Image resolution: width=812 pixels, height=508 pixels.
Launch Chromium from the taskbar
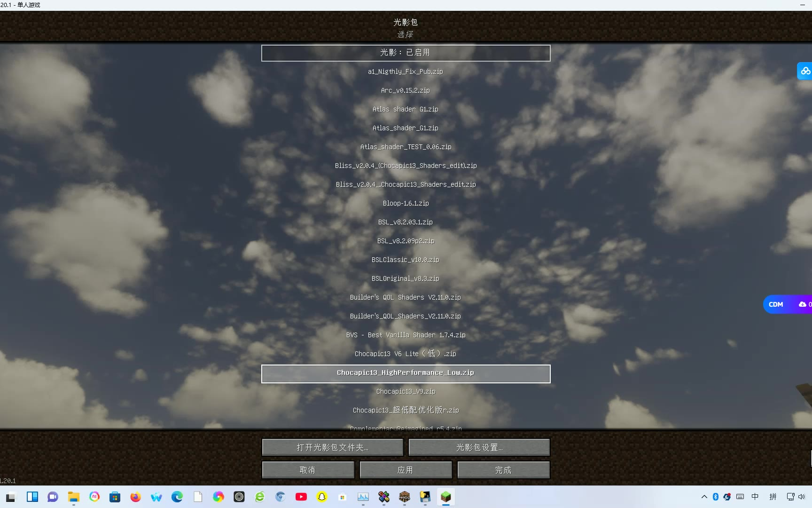point(281,497)
